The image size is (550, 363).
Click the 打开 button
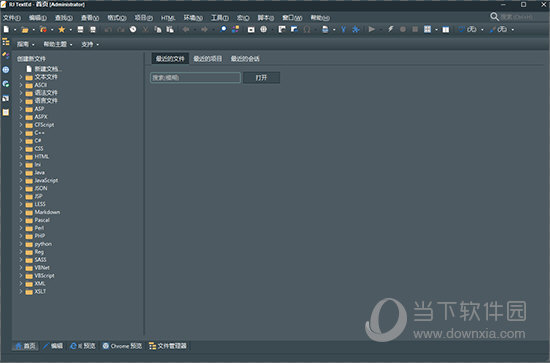[x=261, y=78]
